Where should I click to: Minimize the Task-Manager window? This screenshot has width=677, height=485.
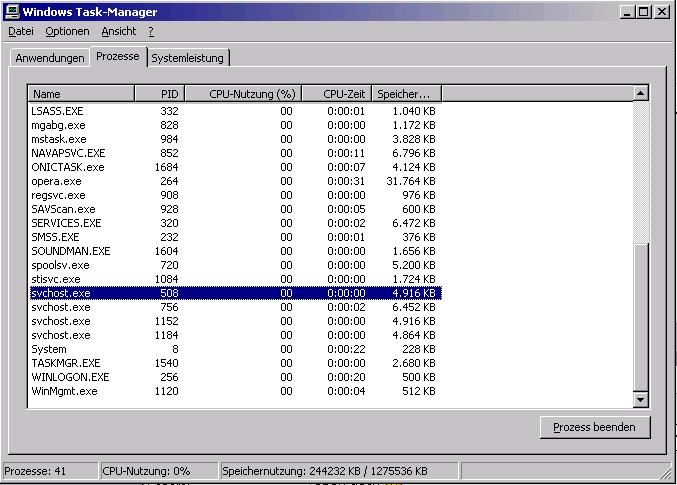tap(627, 12)
